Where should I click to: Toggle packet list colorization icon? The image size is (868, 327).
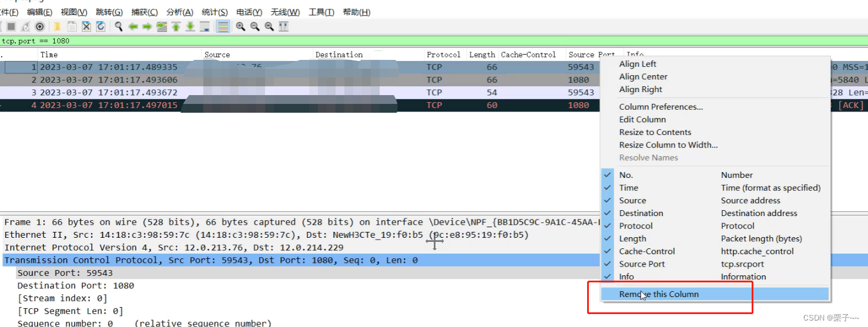(223, 26)
